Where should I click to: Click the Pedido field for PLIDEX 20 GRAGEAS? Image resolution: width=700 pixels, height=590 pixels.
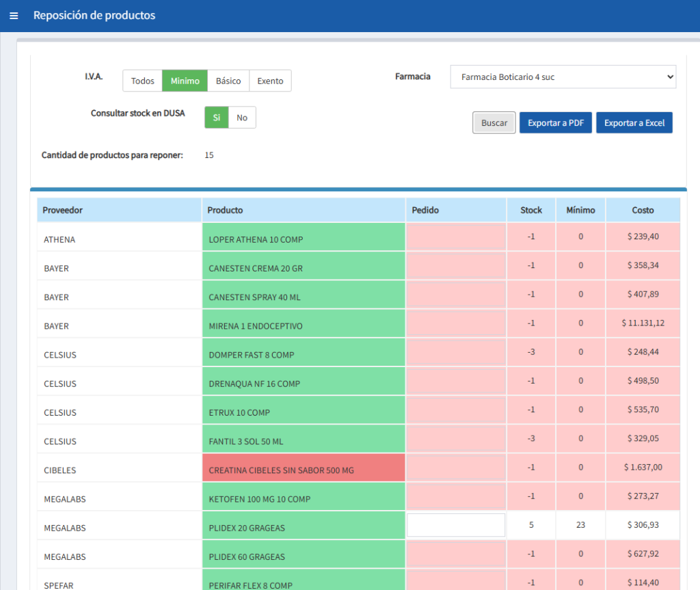click(x=456, y=526)
